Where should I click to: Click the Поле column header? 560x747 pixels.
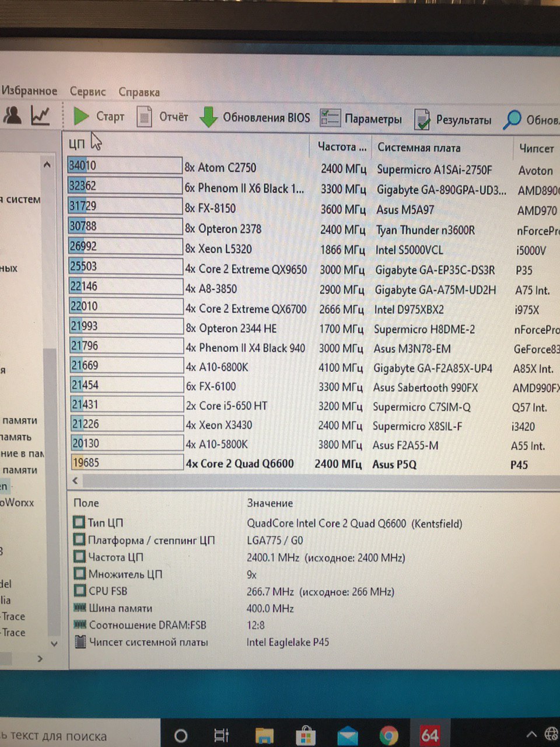pos(86,502)
